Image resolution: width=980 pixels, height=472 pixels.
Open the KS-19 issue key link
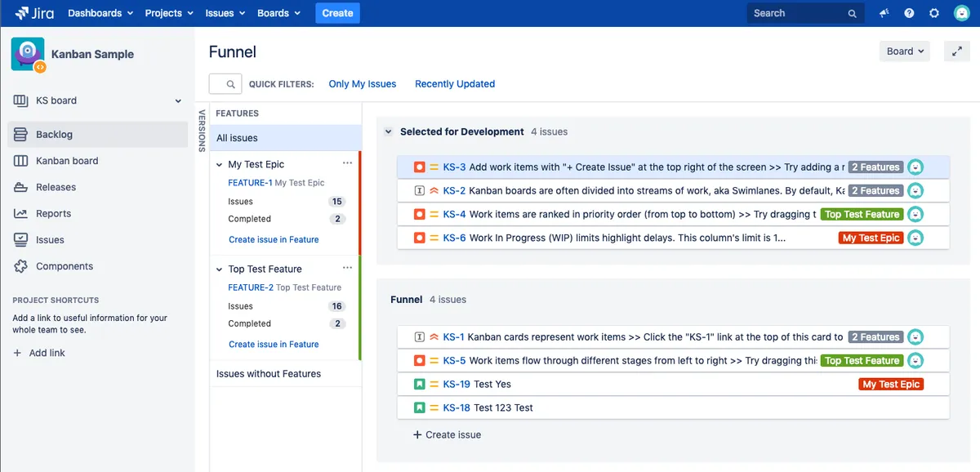[x=457, y=384]
